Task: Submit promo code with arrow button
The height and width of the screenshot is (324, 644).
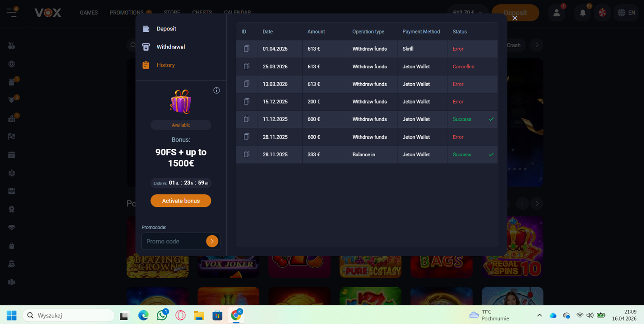Action: 212,241
